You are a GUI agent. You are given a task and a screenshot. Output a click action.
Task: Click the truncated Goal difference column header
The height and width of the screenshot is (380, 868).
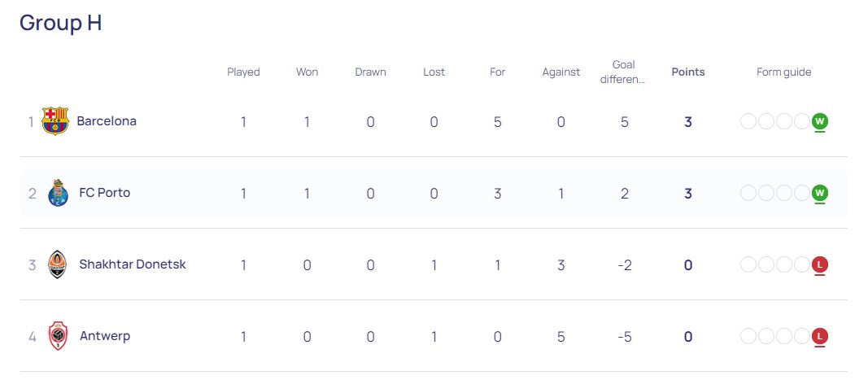624,72
